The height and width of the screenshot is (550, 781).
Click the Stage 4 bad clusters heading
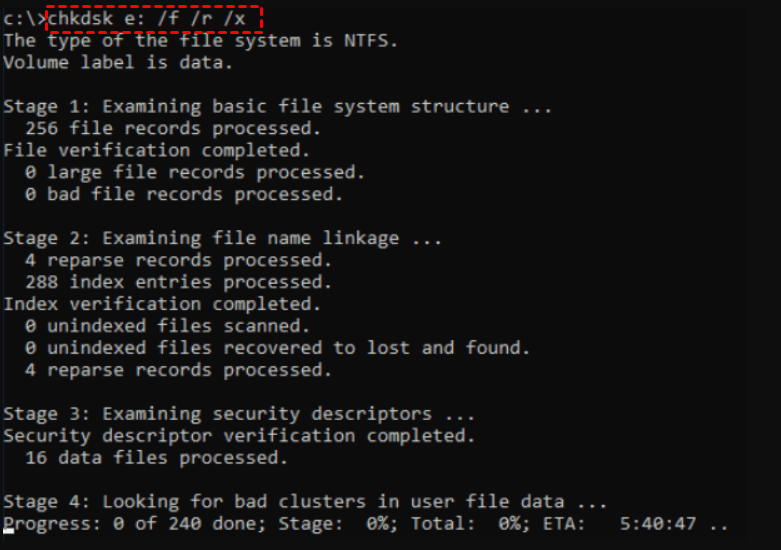pyautogui.click(x=304, y=502)
